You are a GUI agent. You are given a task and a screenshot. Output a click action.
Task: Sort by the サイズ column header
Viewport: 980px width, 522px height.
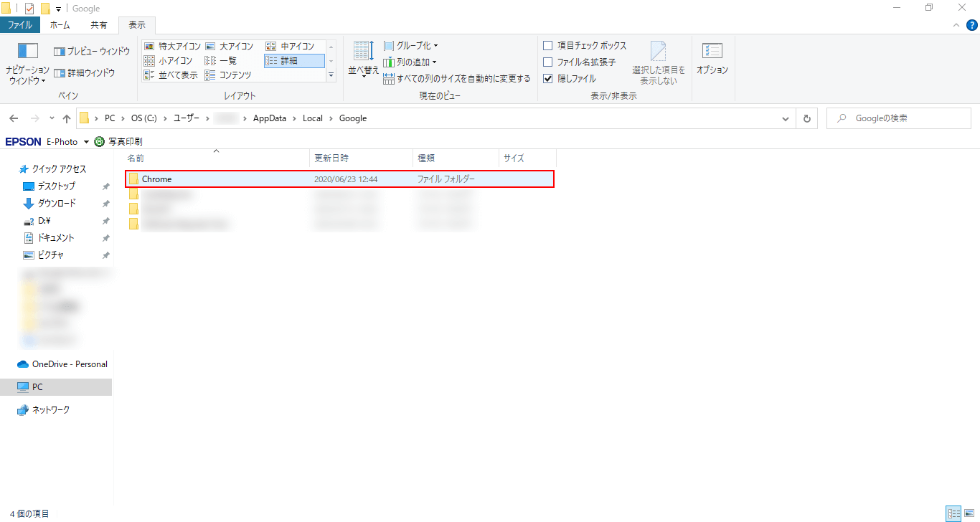(x=527, y=158)
